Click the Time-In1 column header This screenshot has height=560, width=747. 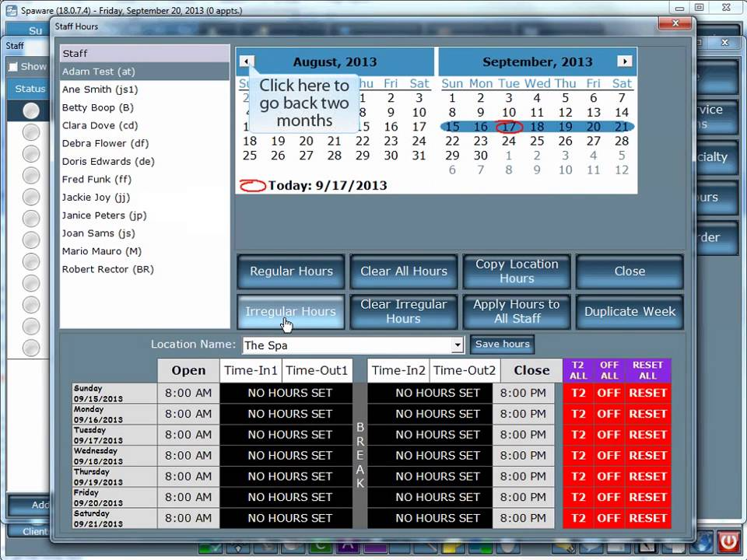click(x=251, y=370)
